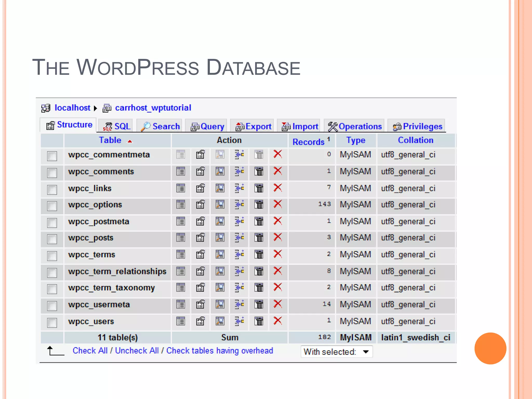
Task: Click insert icon in wpcc_posts row
Action: coord(239,237)
